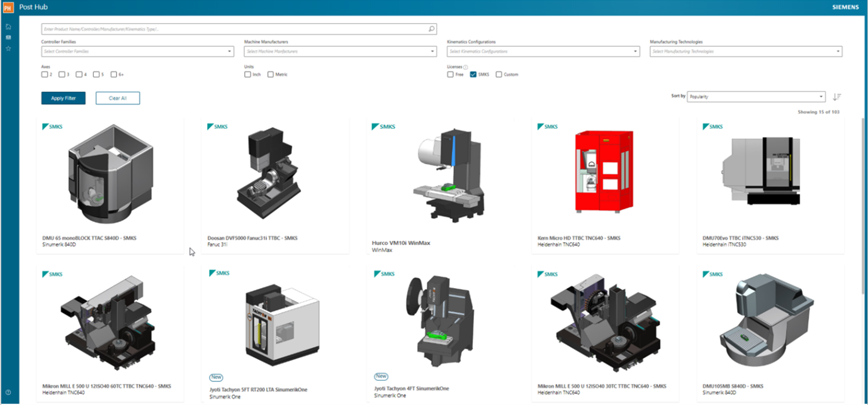Image resolution: width=868 pixels, height=405 pixels.
Task: Open Kinematics Configurations dropdown
Action: pyautogui.click(x=543, y=52)
